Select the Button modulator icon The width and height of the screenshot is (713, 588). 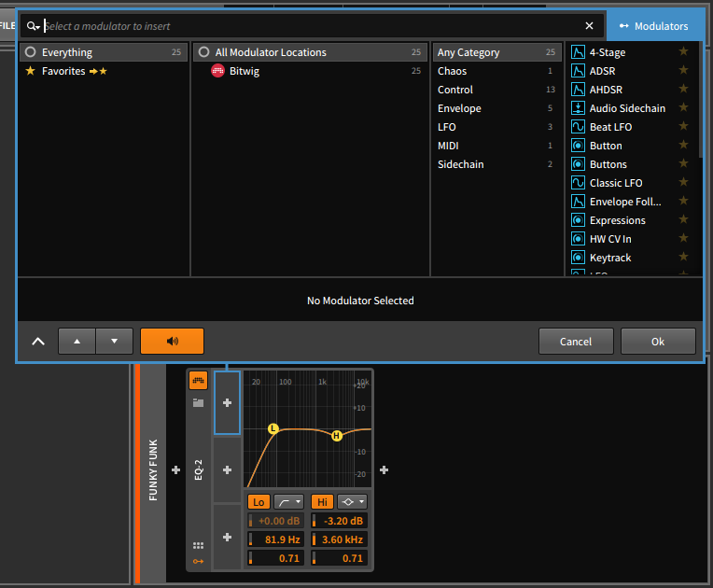[x=578, y=146]
